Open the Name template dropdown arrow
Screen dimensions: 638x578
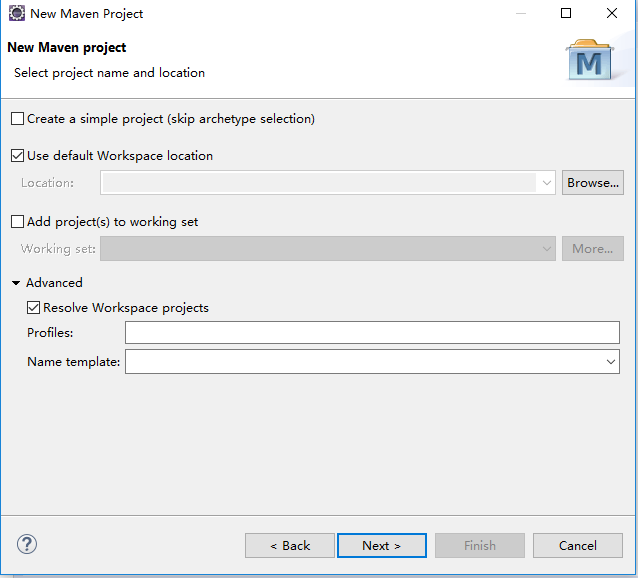[610, 362]
